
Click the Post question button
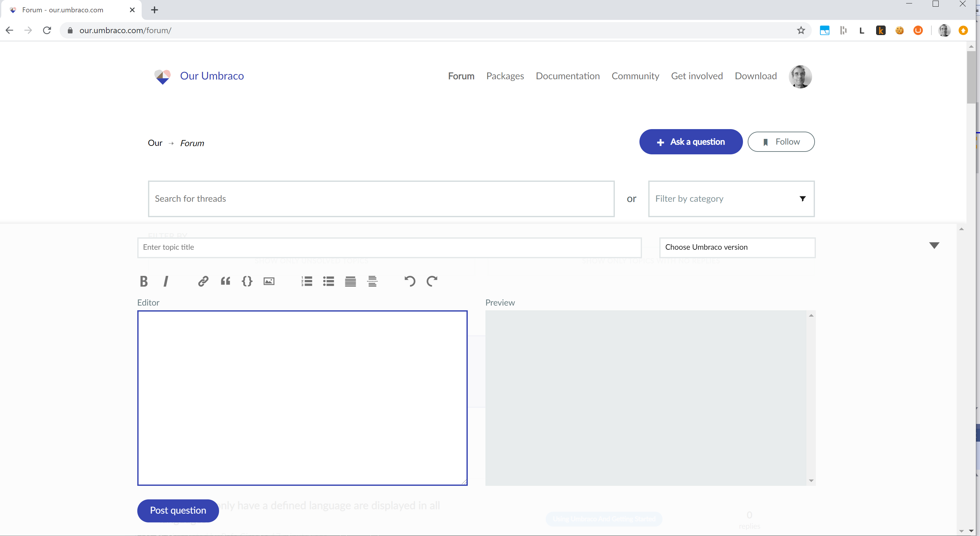(178, 510)
